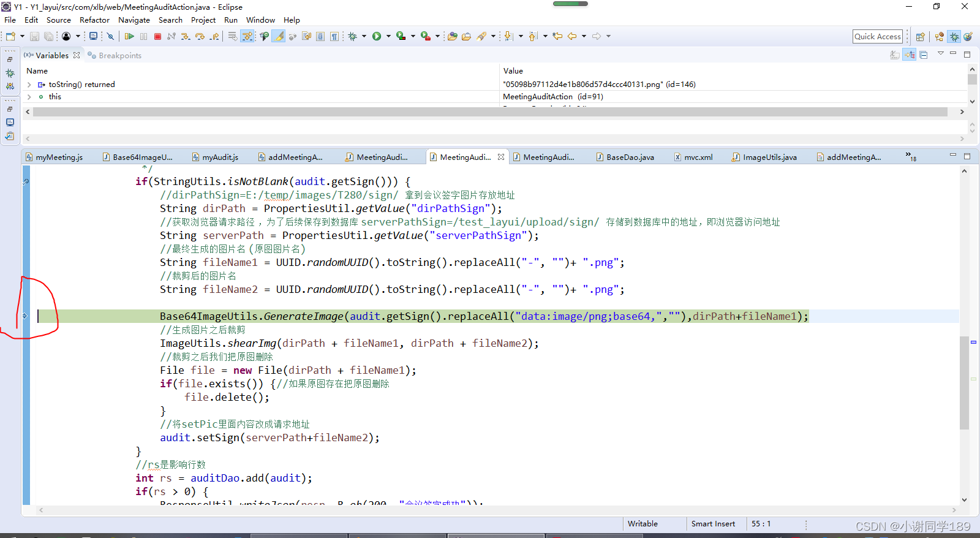The height and width of the screenshot is (538, 980).
Task: Click the Debug bug icon
Action: 352,36
